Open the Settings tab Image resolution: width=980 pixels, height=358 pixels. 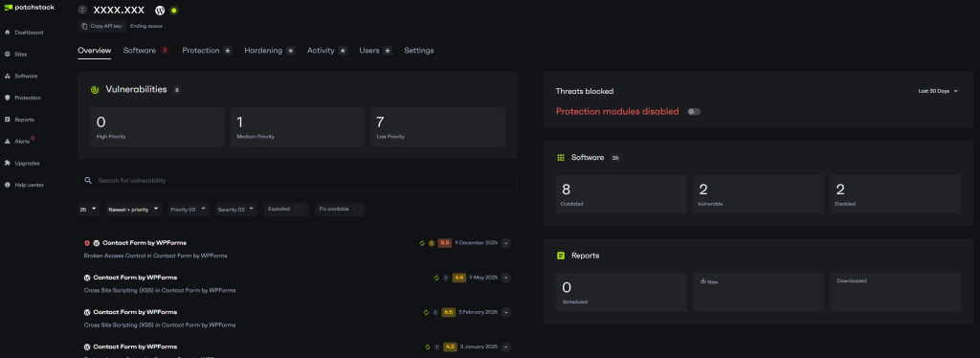click(419, 51)
